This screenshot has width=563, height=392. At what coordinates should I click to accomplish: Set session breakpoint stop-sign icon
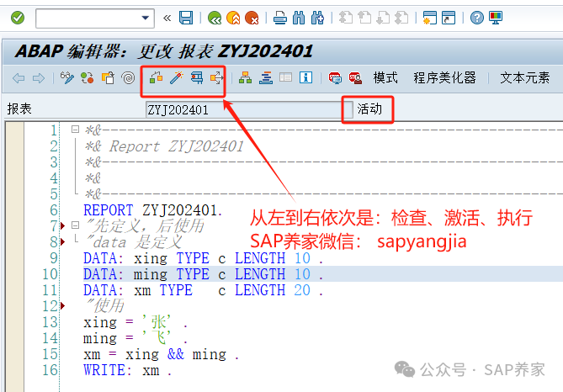[335, 77]
